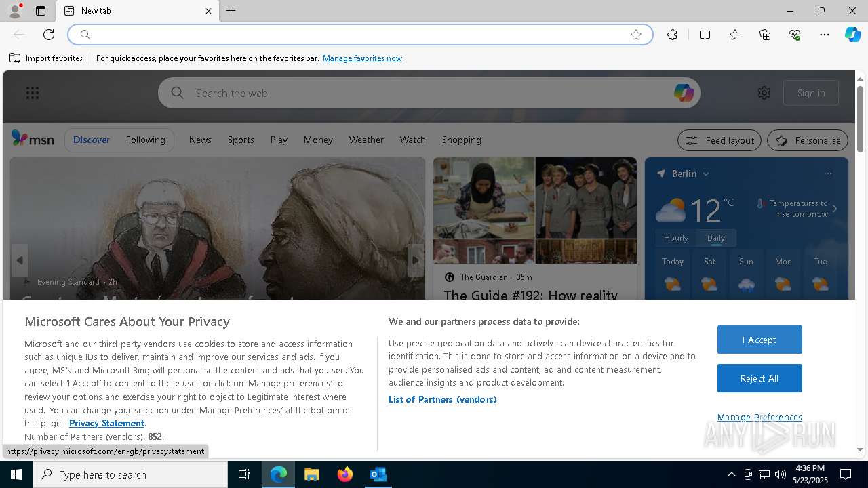Open The Guide #192 headline
Viewport: 868px width, 488px height.
[530, 295]
